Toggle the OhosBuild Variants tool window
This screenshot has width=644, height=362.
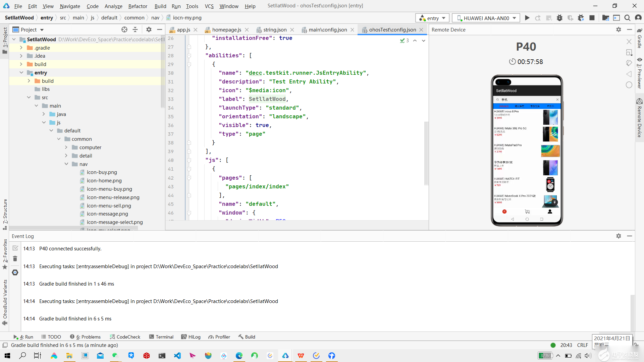click(5, 302)
